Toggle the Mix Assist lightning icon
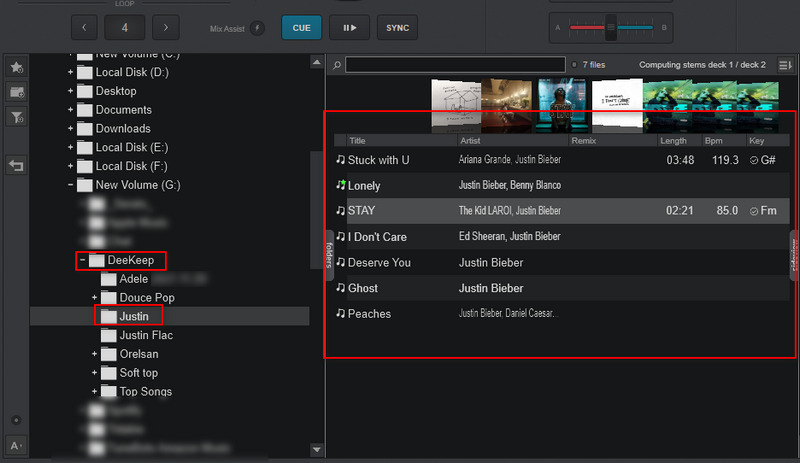Viewport: 800px width, 463px height. [x=258, y=28]
